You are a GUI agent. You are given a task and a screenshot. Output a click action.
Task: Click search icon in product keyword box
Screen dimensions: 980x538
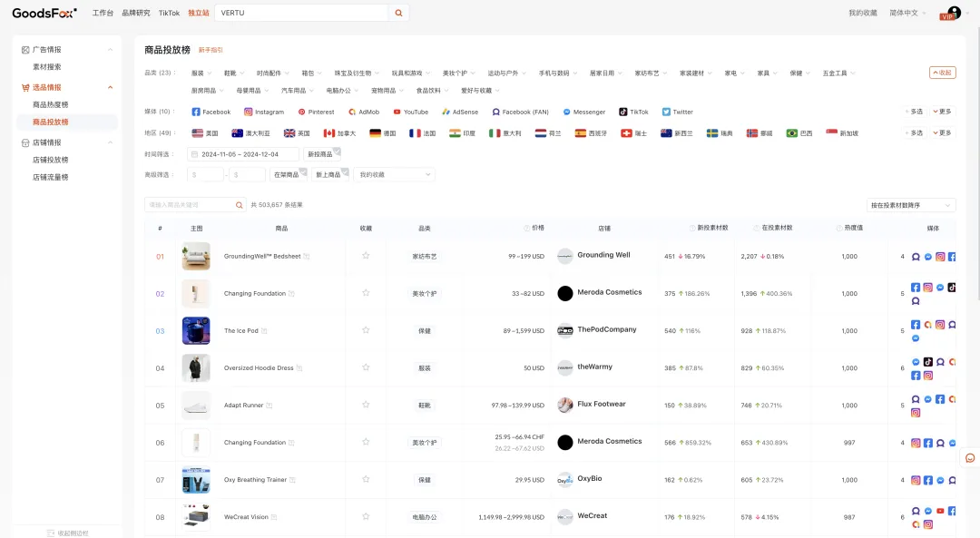pos(239,205)
